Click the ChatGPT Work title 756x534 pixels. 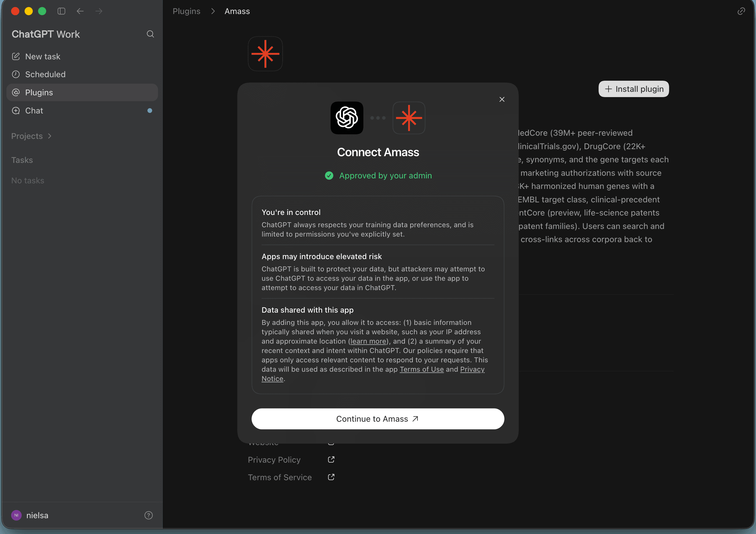click(46, 34)
